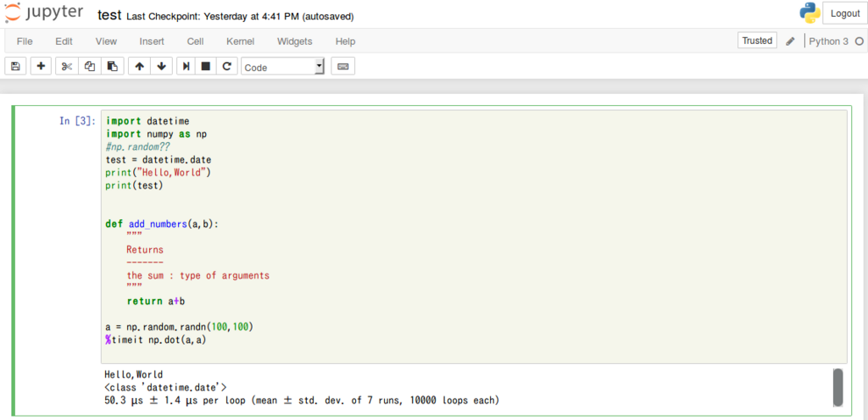The height and width of the screenshot is (420, 868).
Task: Click the 'print(test)' code line
Action: pos(135,185)
